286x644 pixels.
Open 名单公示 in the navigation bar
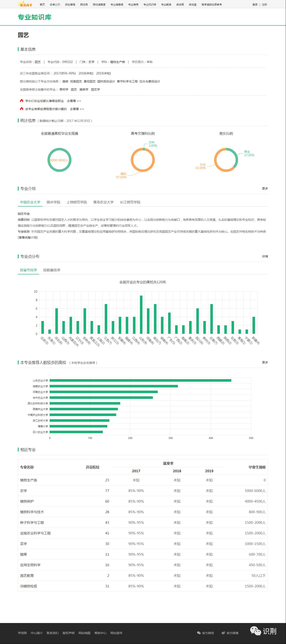click(x=55, y=4)
